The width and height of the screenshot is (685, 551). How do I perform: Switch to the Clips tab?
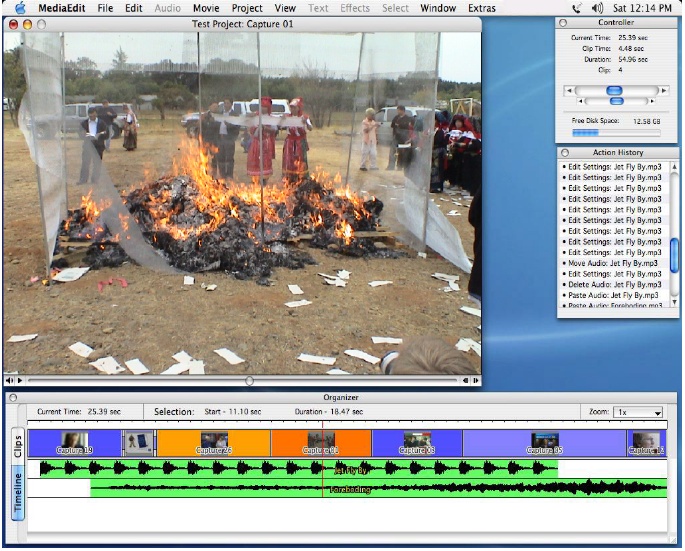(x=17, y=443)
